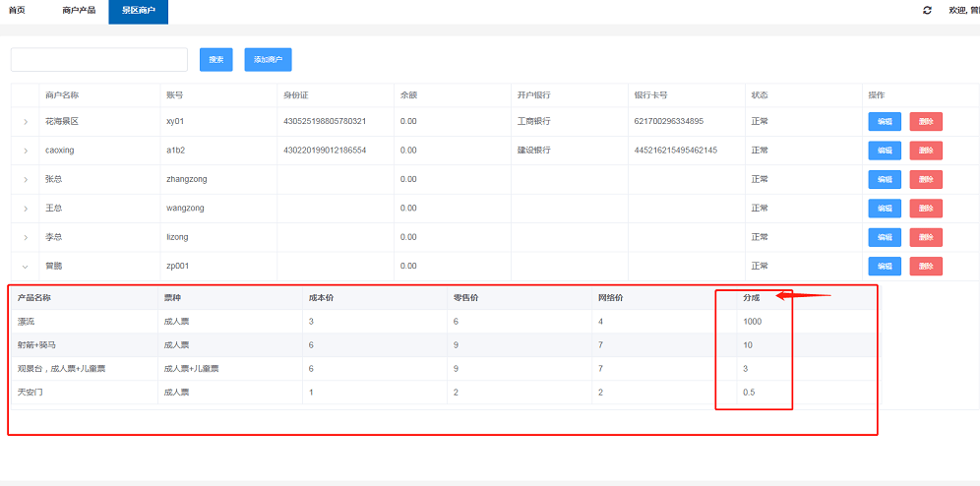Delete the caoxing merchant
Image resolution: width=980 pixels, height=486 pixels.
[x=926, y=151]
